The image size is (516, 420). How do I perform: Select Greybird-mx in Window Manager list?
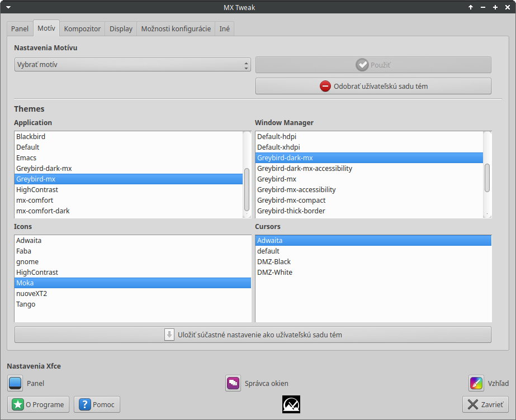[369, 179]
